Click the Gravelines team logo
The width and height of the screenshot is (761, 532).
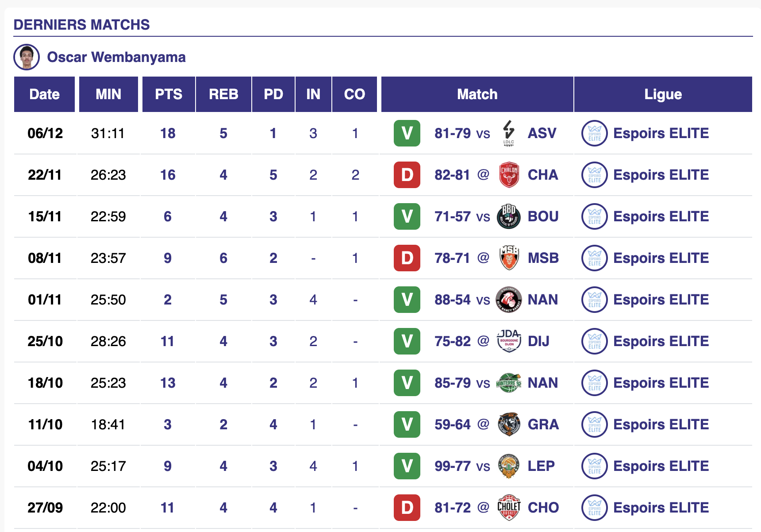pyautogui.click(x=509, y=424)
